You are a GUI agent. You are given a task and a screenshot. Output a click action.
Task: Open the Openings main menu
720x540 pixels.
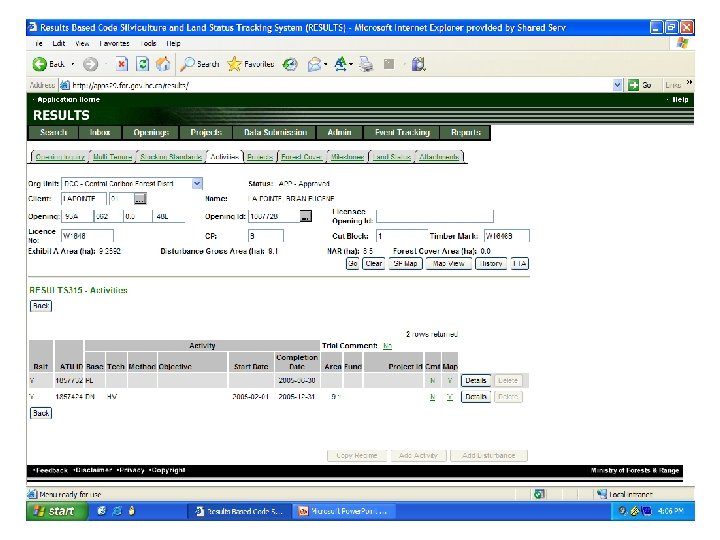click(151, 132)
